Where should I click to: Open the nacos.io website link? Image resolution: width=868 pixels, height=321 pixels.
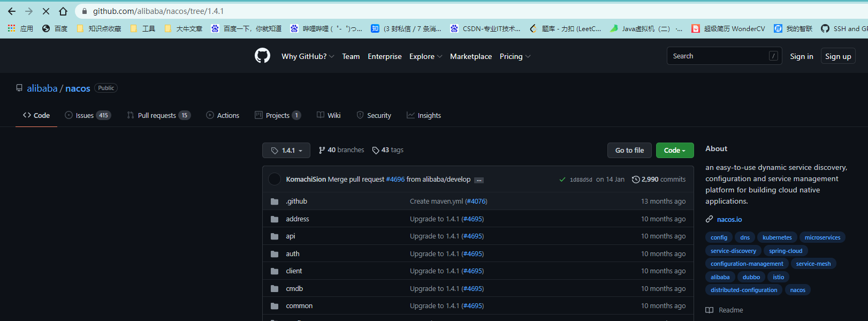point(729,219)
